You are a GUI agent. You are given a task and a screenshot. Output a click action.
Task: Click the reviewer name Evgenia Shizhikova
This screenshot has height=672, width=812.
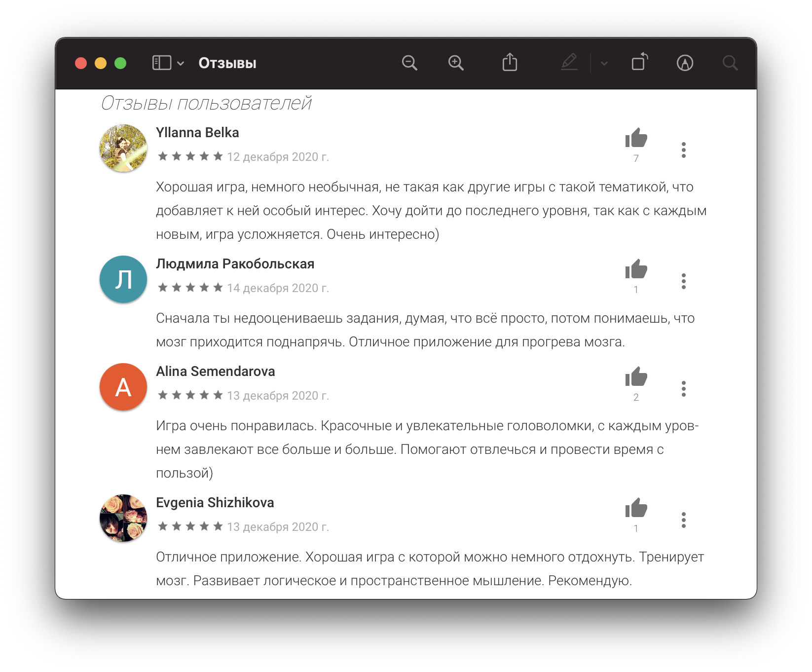point(215,503)
